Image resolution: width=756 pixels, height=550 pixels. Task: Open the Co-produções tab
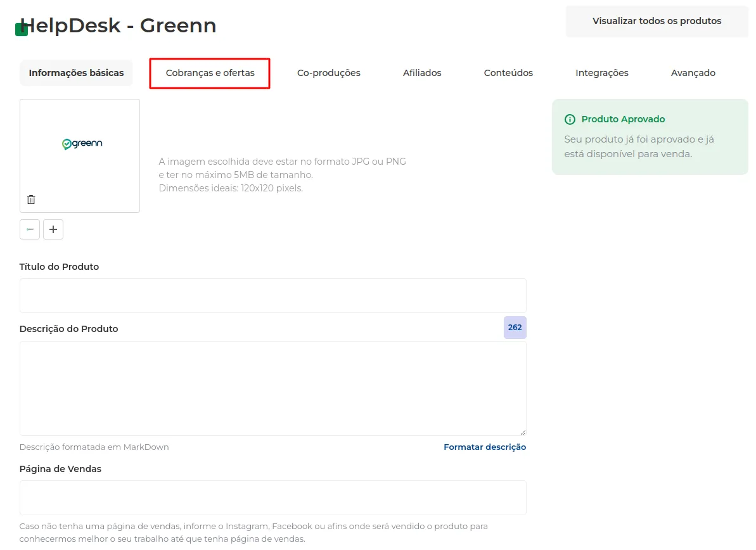tap(328, 73)
